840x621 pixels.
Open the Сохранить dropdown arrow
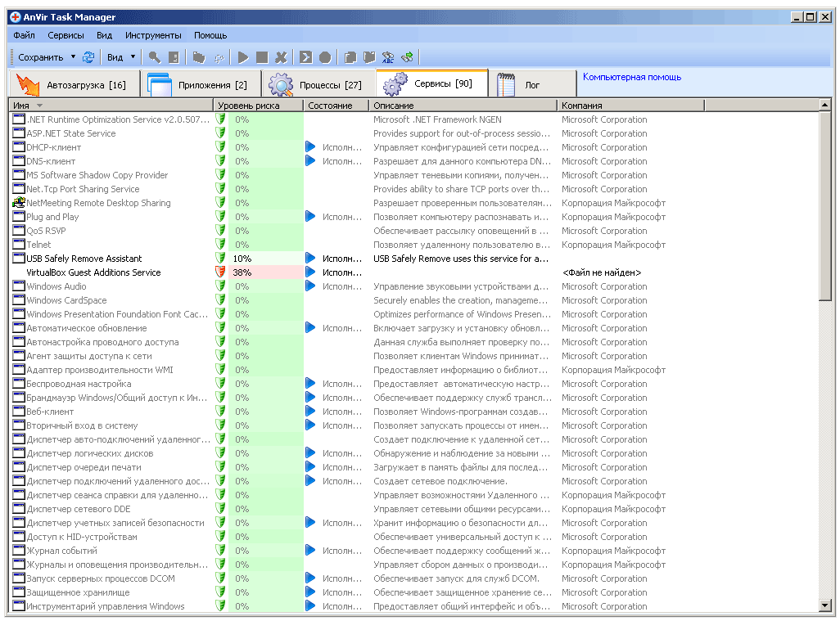pos(73,57)
